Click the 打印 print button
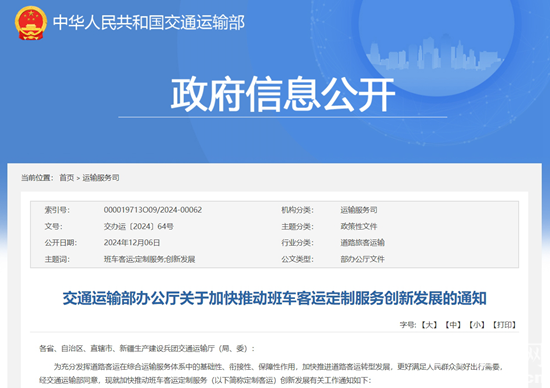The height and width of the screenshot is (388, 550). click(504, 325)
